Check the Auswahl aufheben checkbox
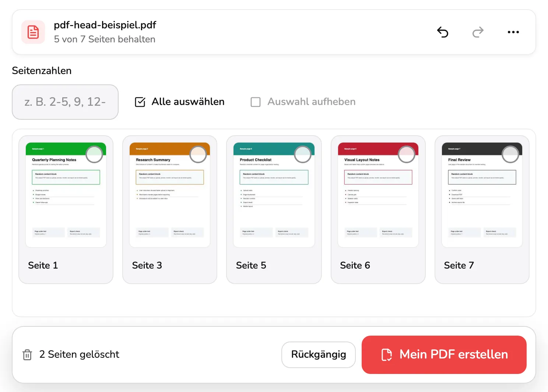 (x=256, y=102)
